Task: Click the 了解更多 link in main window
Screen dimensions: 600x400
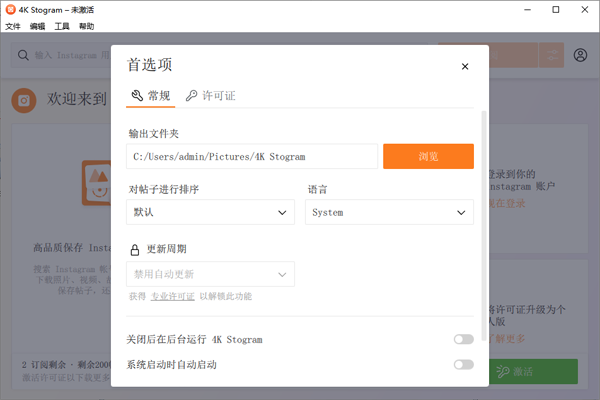Action: pos(507,338)
